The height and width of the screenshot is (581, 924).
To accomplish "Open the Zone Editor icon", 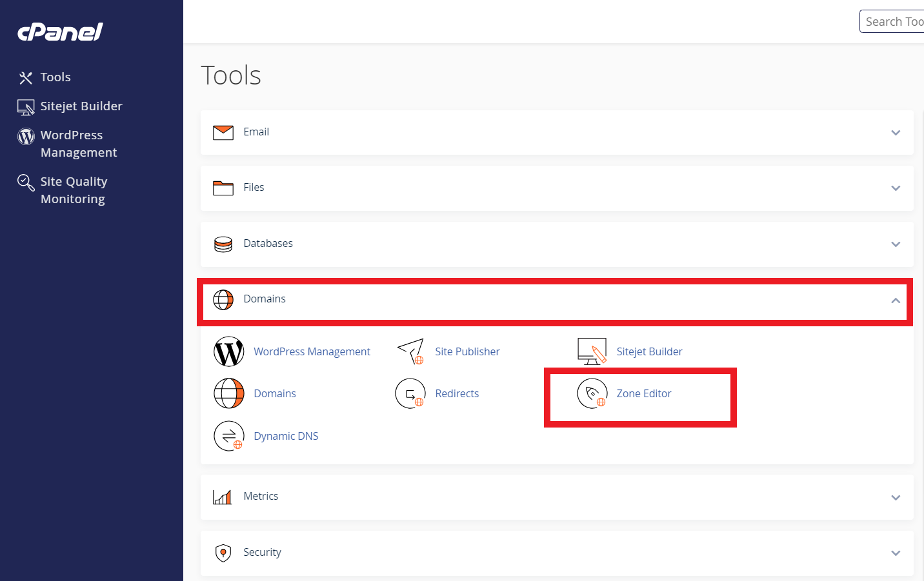I will click(x=592, y=393).
